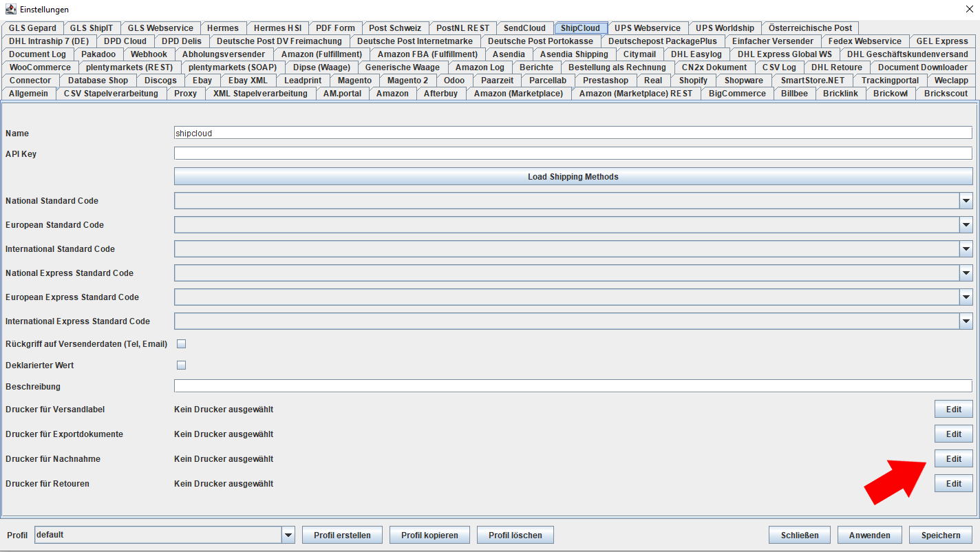Image resolution: width=980 pixels, height=552 pixels.
Task: Open DPD Cloud tab
Action: [125, 41]
